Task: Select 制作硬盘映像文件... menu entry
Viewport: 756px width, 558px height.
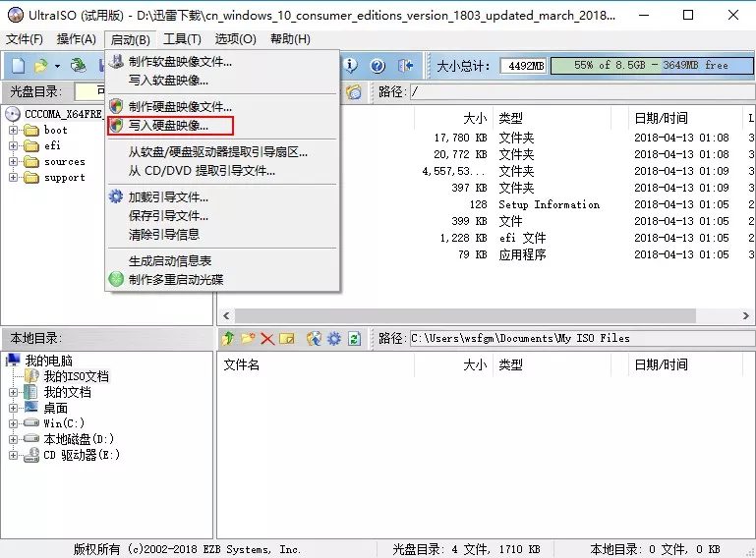Action: (222, 106)
